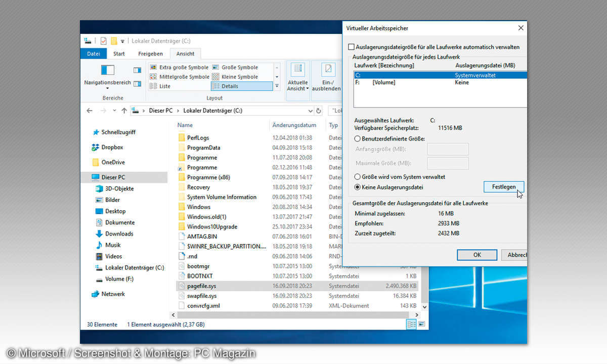Click the Anfangsgröße (MB) input field
Viewport: 607px width, 364px height.
[448, 149]
